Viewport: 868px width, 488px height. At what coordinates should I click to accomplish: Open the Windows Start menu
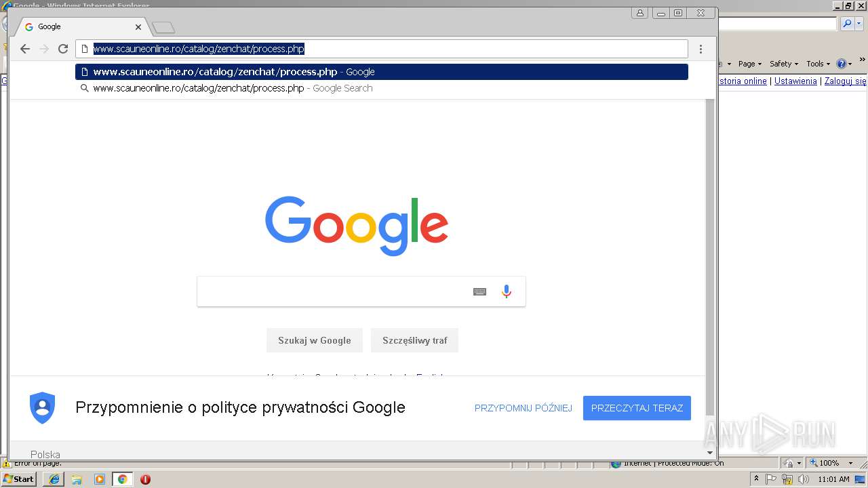pos(19,479)
